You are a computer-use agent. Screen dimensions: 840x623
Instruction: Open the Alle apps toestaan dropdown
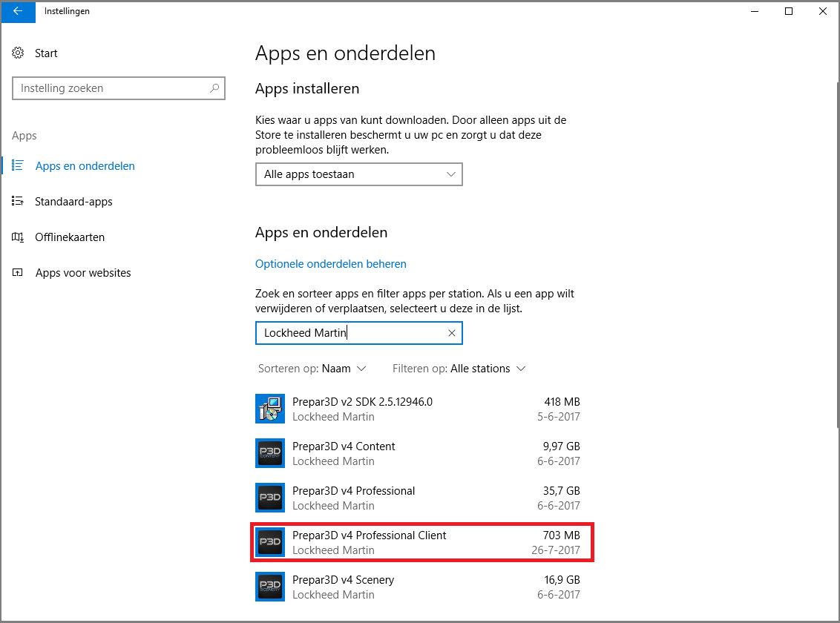click(359, 174)
